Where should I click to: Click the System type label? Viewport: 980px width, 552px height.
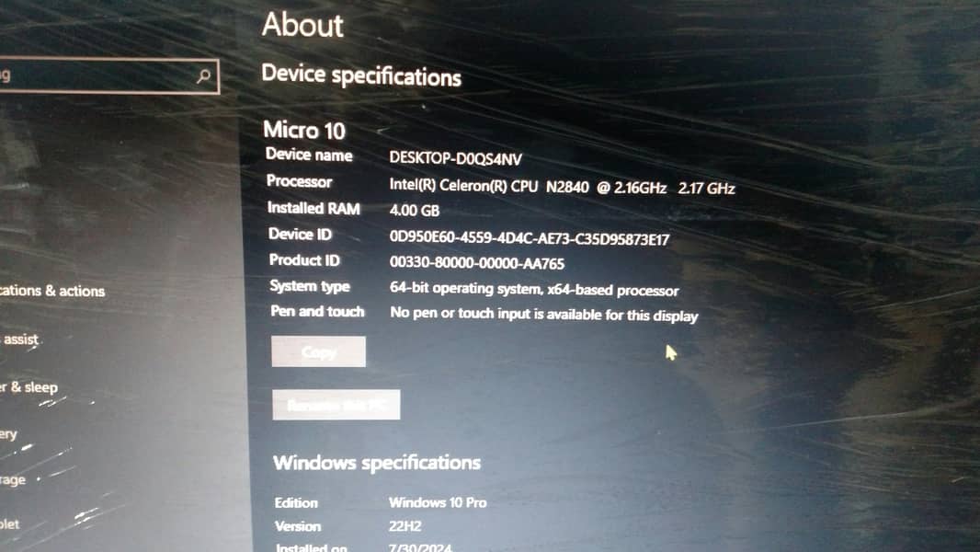click(310, 286)
